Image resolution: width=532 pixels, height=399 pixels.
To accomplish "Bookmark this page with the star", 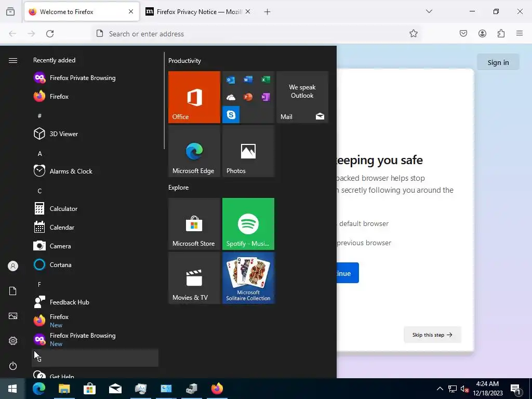I will (x=413, y=34).
